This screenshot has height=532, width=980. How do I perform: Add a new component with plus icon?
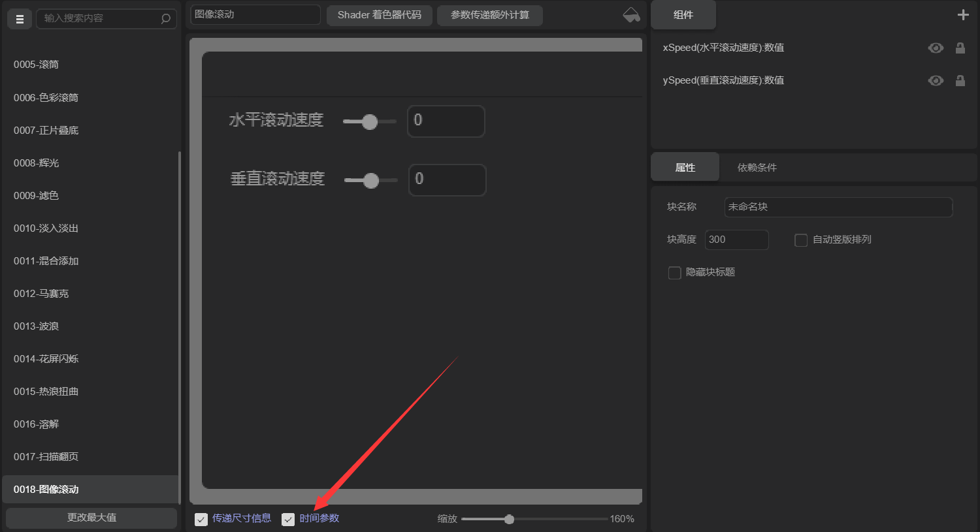click(963, 14)
